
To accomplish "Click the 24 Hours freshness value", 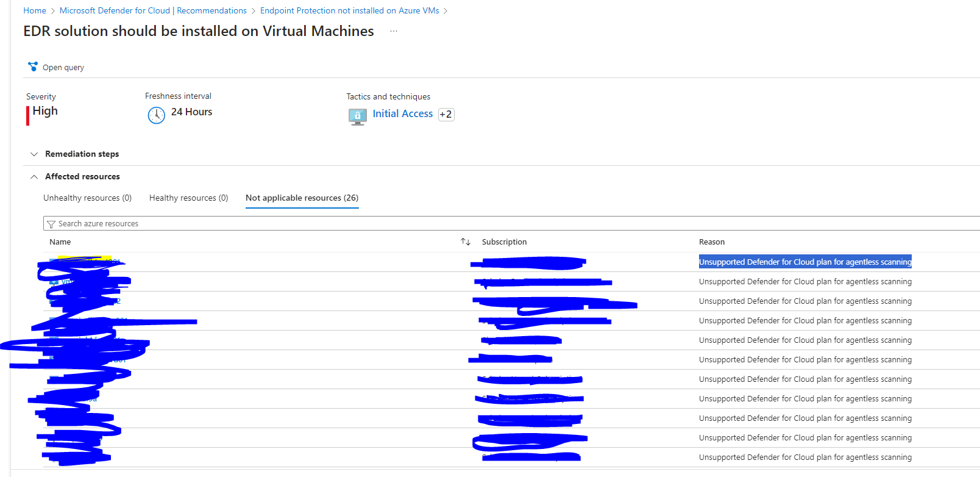I will coord(191,112).
